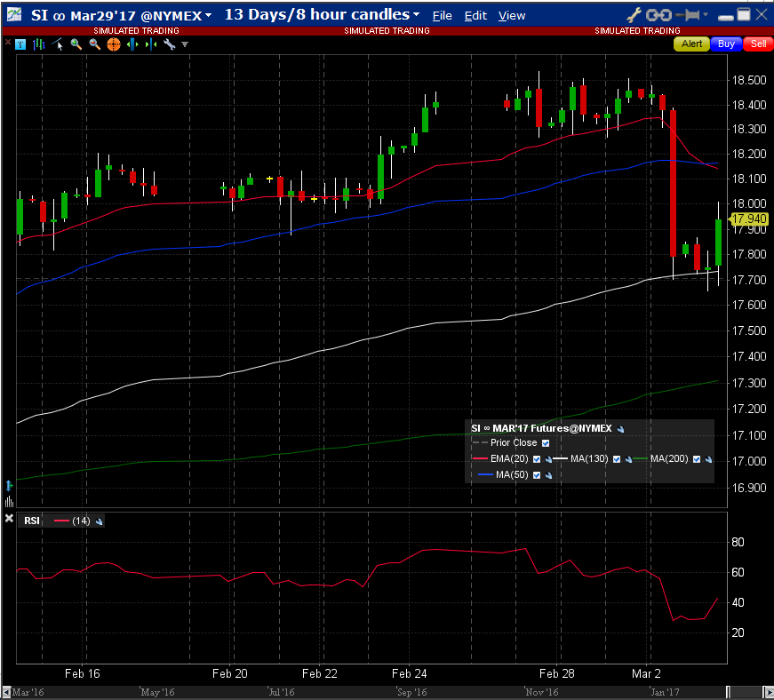Click the candlestick chart type icon

coord(38,44)
